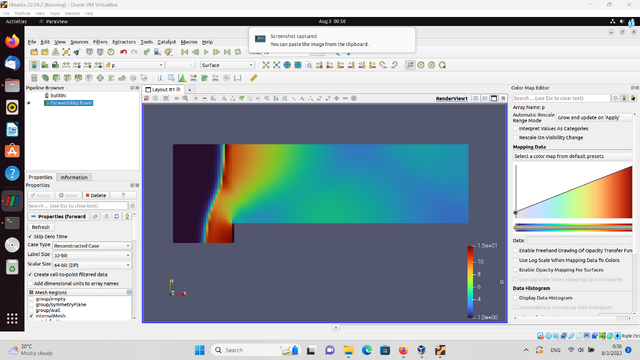Open the File menu
The height and width of the screenshot is (360, 640).
[32, 42]
